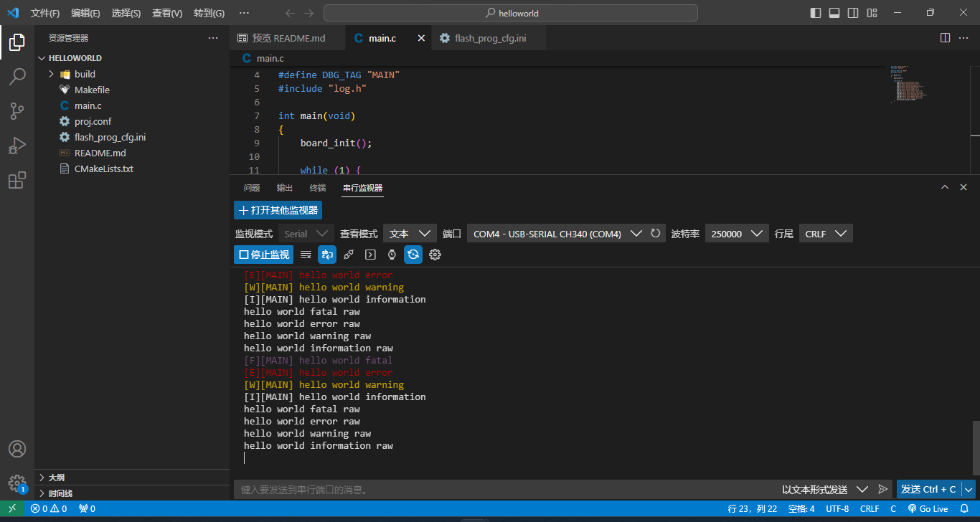Open editor more actions ellipsis
The image size is (980, 522).
[x=965, y=38]
